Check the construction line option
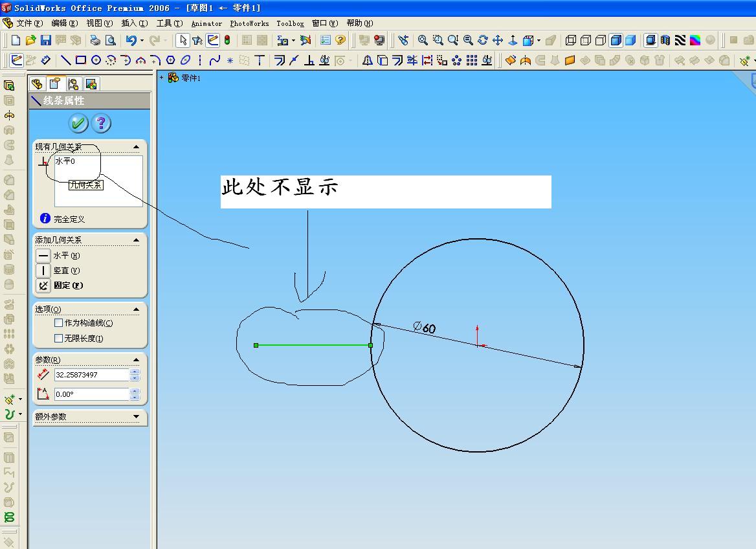The height and width of the screenshot is (549, 756). point(58,323)
